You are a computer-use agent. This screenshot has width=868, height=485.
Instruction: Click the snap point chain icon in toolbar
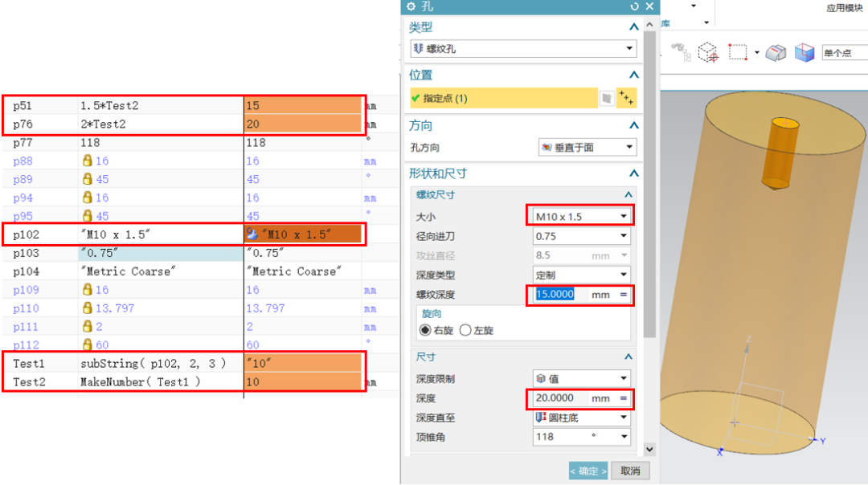682,52
